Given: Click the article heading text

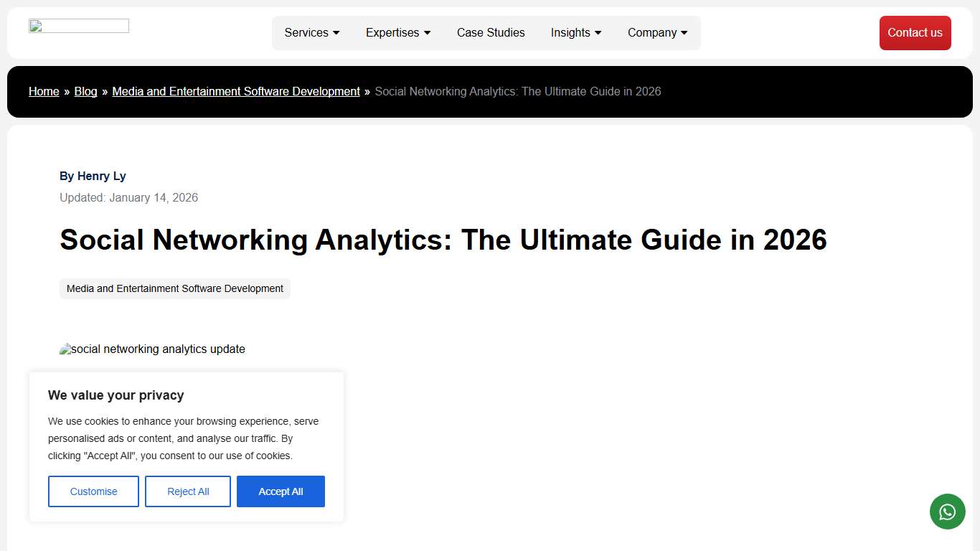Looking at the screenshot, I should [443, 240].
